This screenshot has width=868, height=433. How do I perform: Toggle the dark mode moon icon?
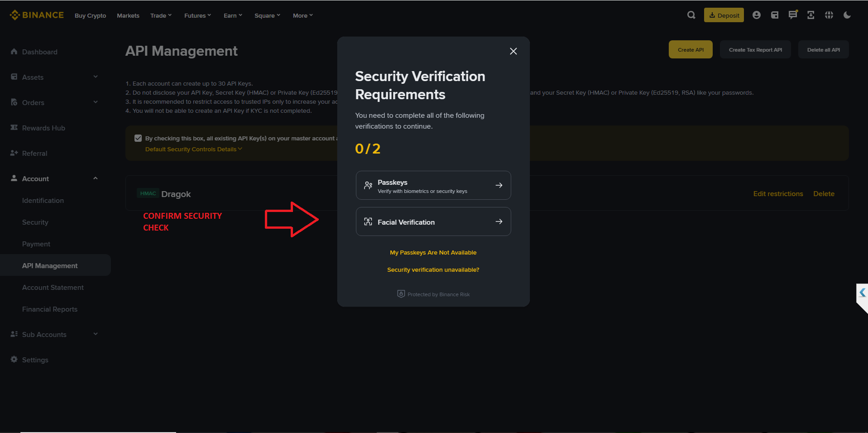(x=847, y=15)
